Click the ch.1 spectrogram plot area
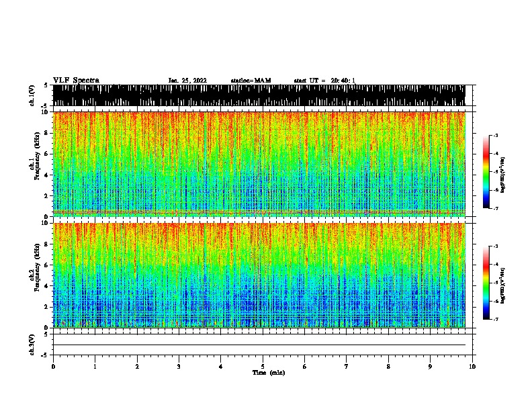The image size is (532, 411). click(x=259, y=164)
